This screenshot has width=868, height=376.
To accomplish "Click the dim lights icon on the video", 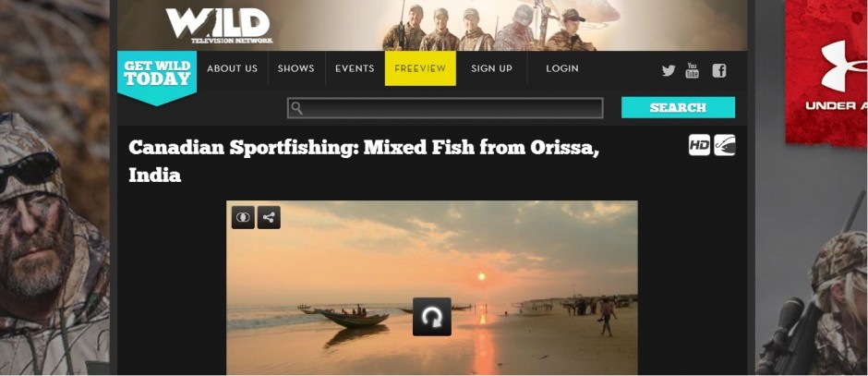I will [x=243, y=217].
